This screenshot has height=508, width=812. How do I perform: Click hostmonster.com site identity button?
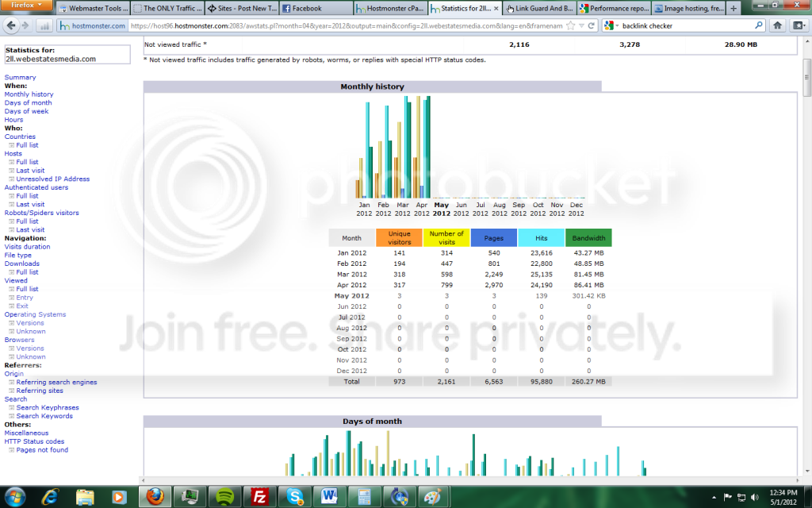pos(92,25)
